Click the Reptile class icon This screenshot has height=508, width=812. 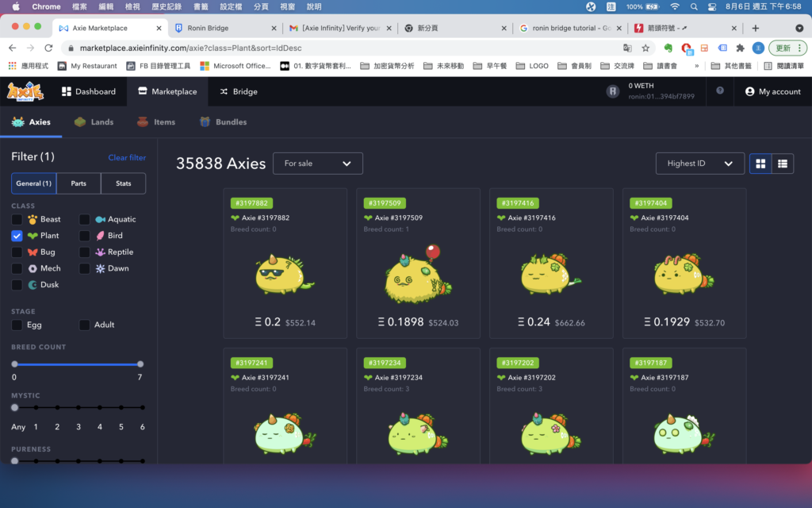coord(101,252)
